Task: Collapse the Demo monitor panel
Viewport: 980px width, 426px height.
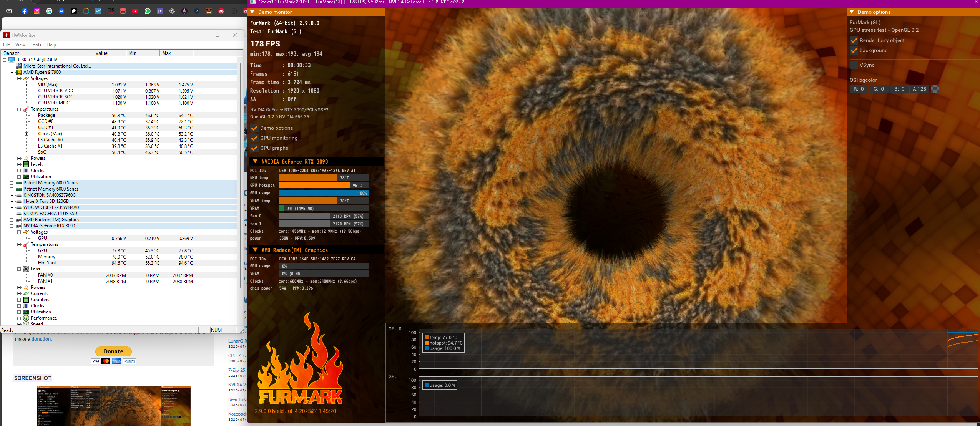Action: [252, 12]
